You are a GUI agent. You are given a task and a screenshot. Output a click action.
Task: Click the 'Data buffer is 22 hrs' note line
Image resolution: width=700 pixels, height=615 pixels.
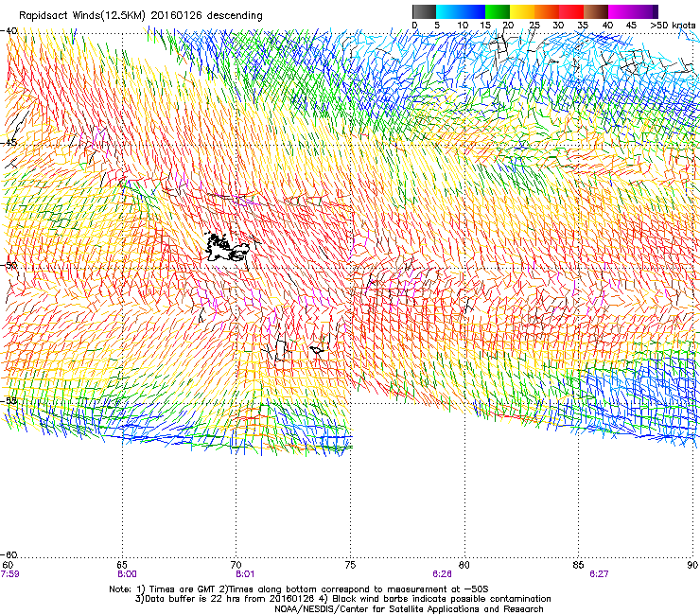[x=342, y=599]
